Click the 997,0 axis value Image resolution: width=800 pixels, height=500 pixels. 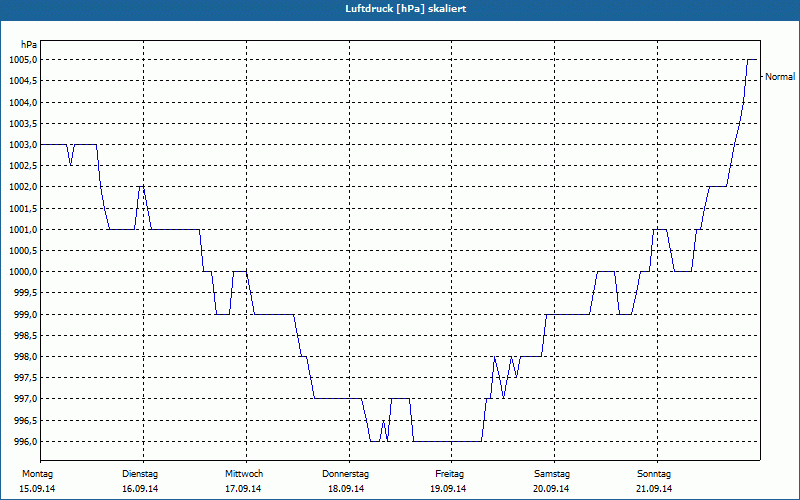point(25,399)
